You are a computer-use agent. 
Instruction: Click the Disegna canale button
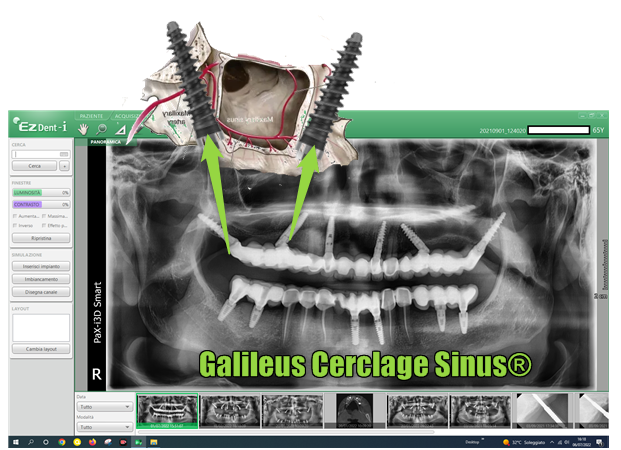click(x=41, y=292)
